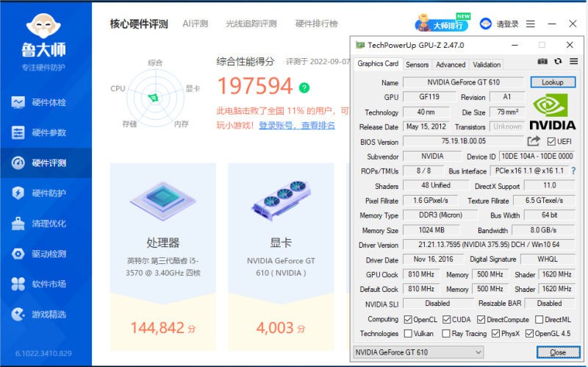Click the overall score 197594

[255, 86]
